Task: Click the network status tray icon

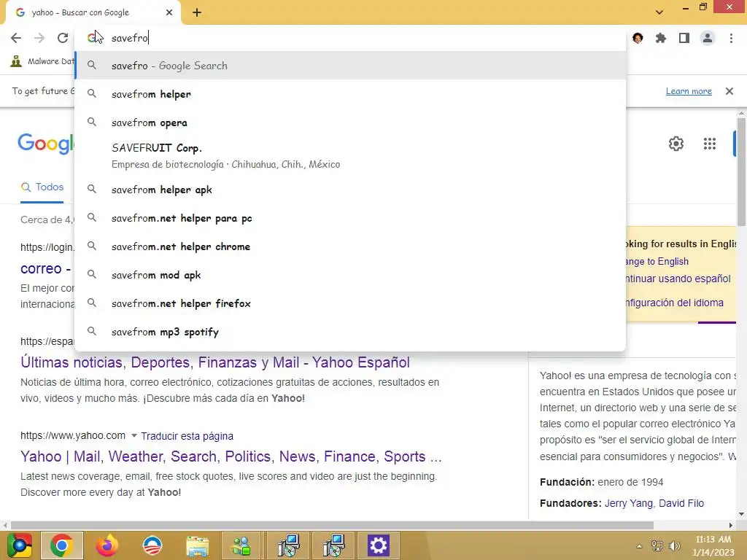Action: tap(657, 546)
